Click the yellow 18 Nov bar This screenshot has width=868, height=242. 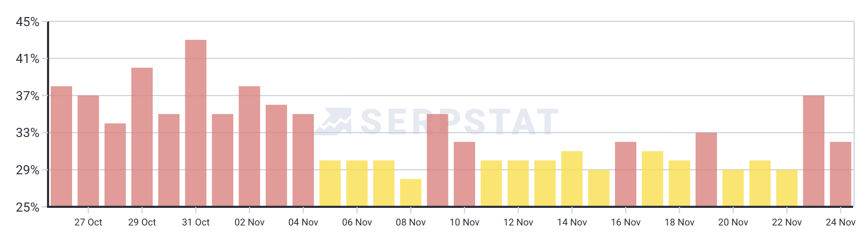pos(679,183)
